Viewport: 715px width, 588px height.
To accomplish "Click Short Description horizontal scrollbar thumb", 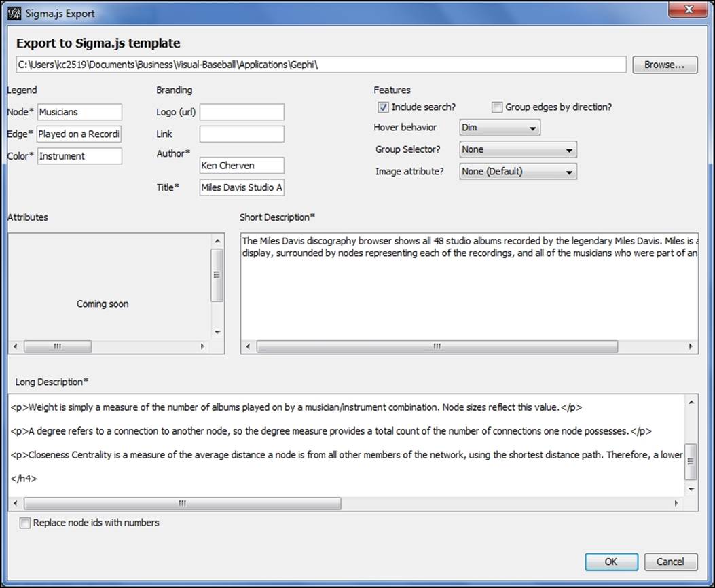I will [x=437, y=346].
